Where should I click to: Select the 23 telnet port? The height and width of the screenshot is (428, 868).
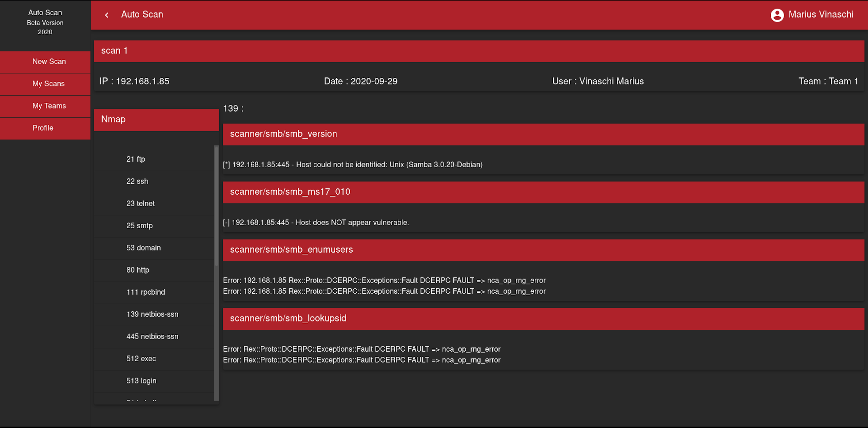coord(140,203)
